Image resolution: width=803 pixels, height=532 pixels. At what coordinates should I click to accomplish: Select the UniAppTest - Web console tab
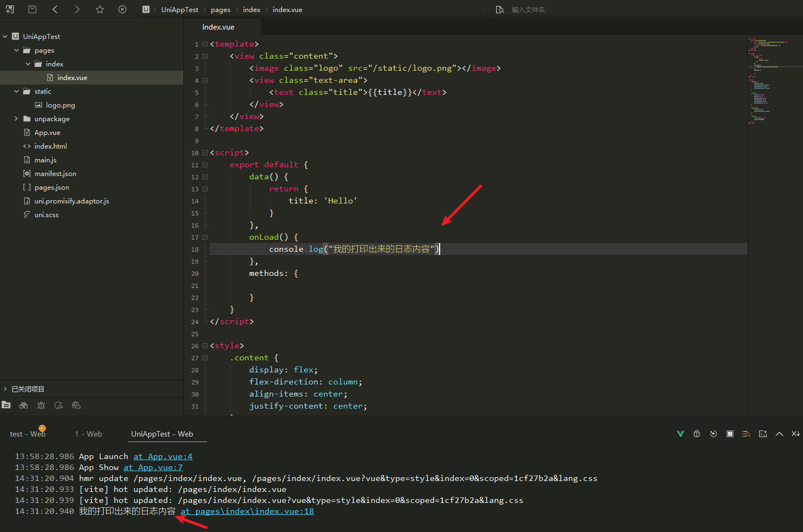pos(162,434)
